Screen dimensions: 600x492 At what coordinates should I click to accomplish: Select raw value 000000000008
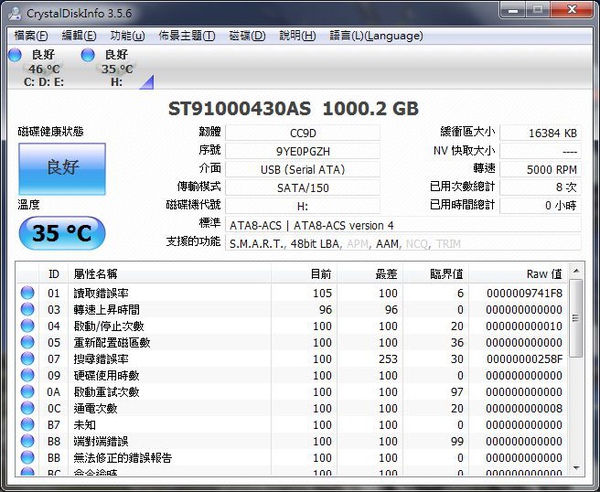(x=524, y=408)
